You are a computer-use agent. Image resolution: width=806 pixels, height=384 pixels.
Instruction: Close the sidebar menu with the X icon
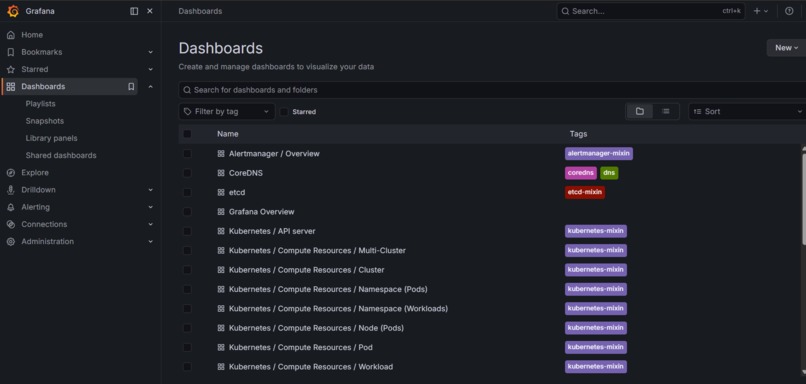150,11
